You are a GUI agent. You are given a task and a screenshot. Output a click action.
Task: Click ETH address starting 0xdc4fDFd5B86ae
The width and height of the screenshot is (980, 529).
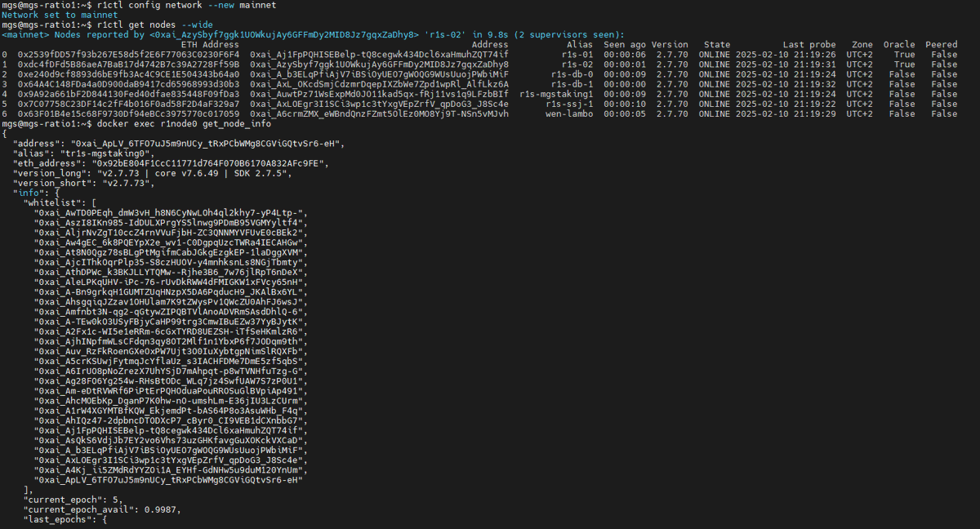(128, 64)
